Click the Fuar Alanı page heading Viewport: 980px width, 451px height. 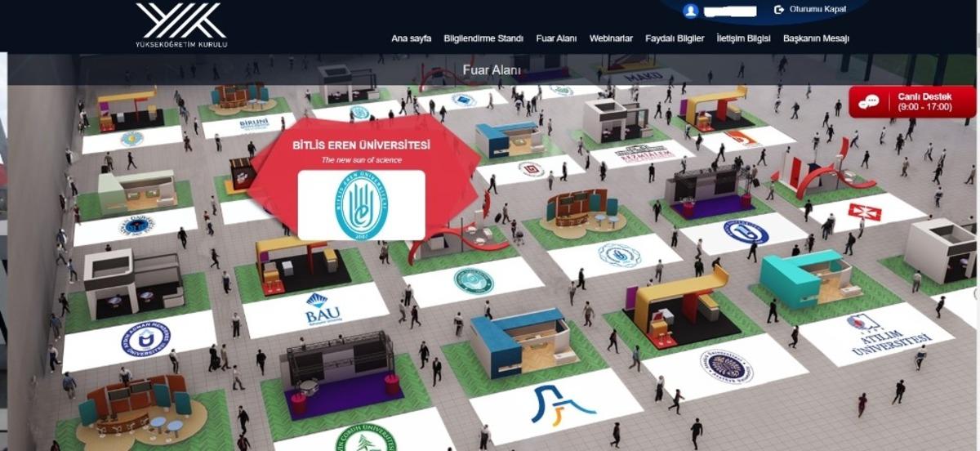pos(491,70)
